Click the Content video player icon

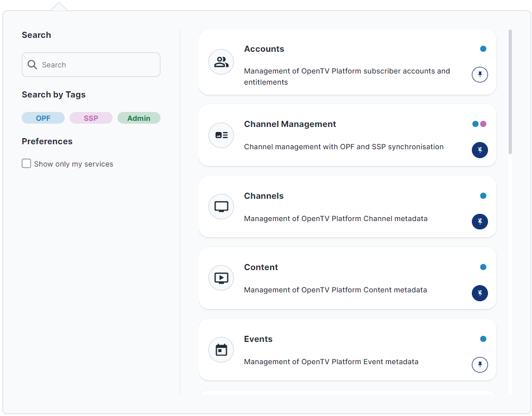[x=221, y=278]
